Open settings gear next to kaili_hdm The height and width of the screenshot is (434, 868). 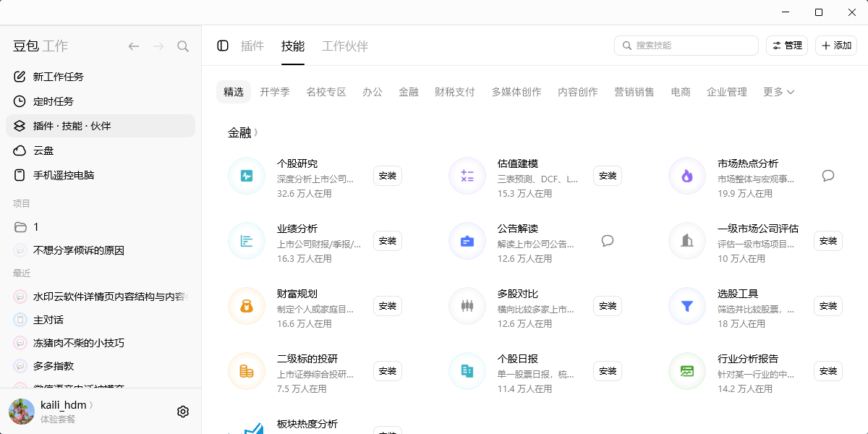pos(183,412)
